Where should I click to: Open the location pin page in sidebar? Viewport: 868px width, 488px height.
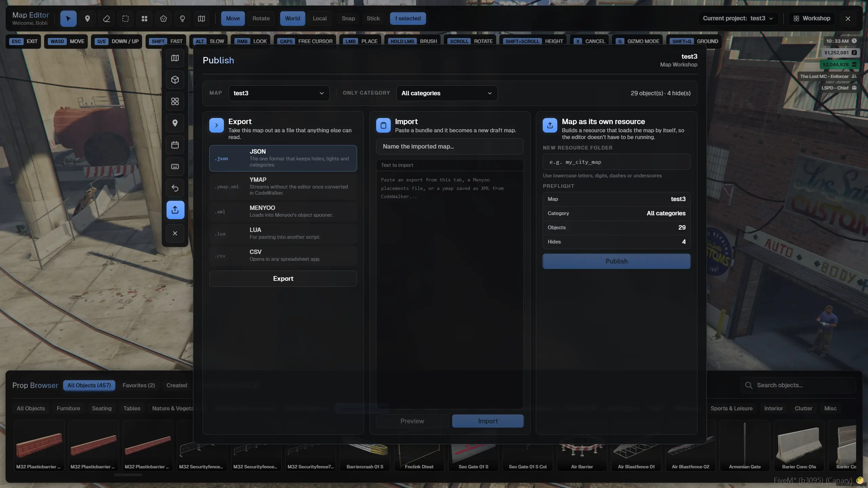pos(175,123)
